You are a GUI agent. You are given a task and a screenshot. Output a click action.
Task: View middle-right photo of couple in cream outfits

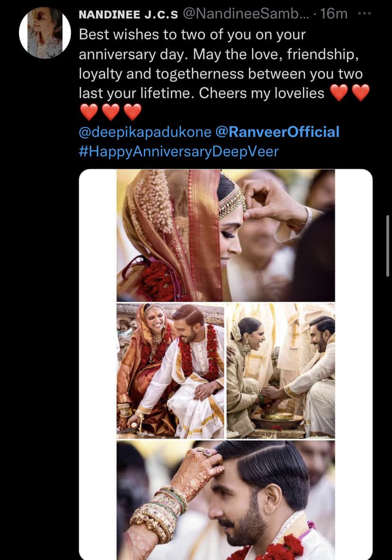(x=281, y=371)
